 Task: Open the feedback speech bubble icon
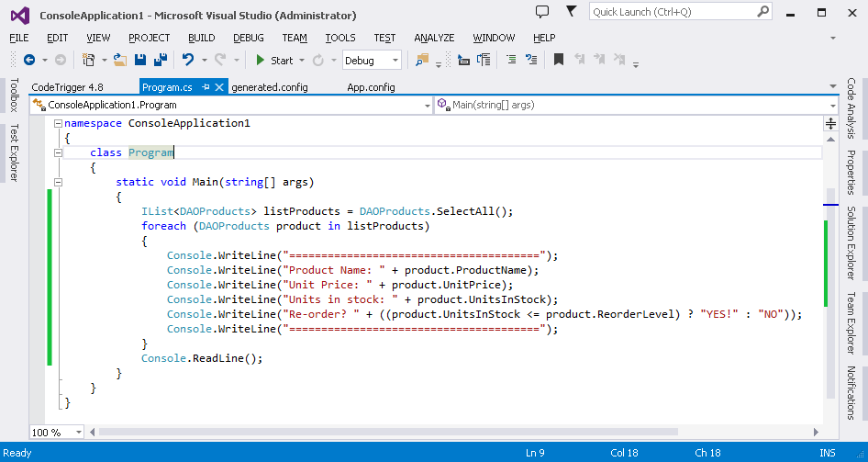click(x=542, y=12)
